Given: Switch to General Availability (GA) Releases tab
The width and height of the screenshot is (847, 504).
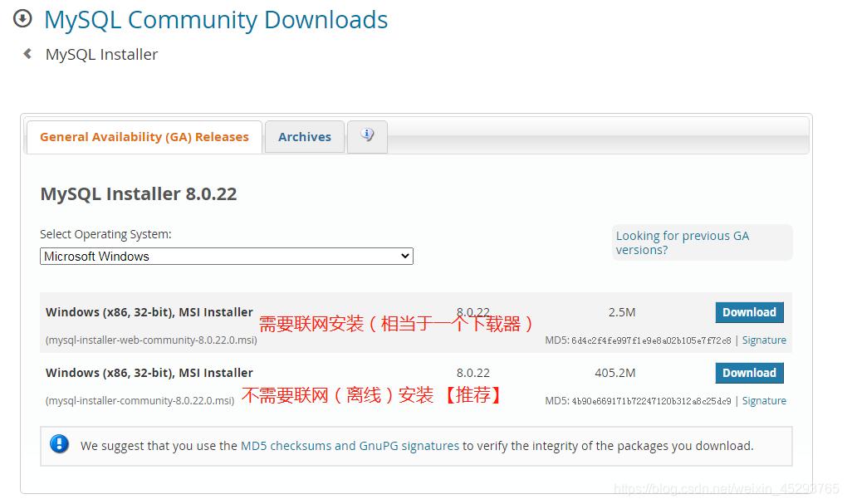Looking at the screenshot, I should 144,137.
